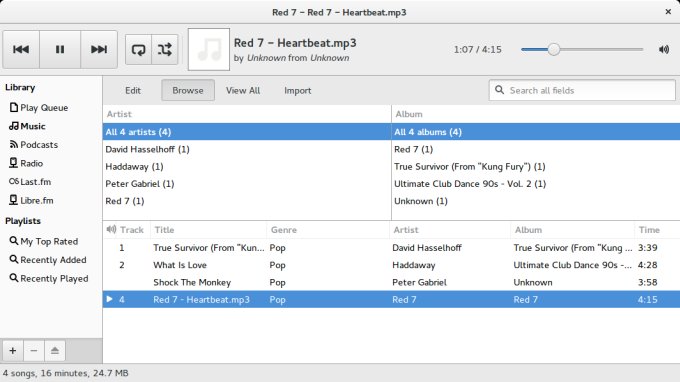Viewport: 680px width, 382px height.
Task: Sort tracks by Track column header
Action: [x=132, y=230]
